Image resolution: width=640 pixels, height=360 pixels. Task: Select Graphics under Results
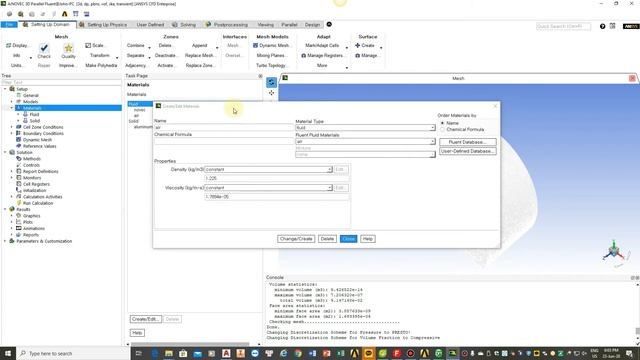[x=31, y=216]
